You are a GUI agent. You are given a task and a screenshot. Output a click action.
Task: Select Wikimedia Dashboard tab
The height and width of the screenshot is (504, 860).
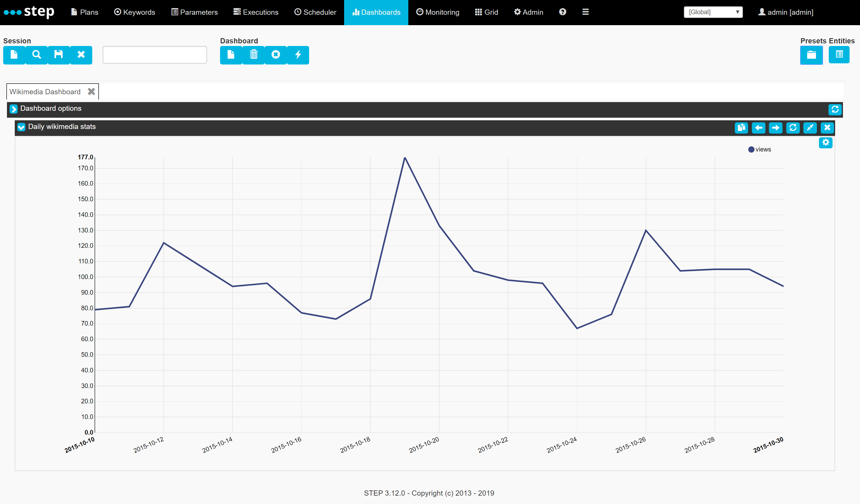click(x=45, y=92)
